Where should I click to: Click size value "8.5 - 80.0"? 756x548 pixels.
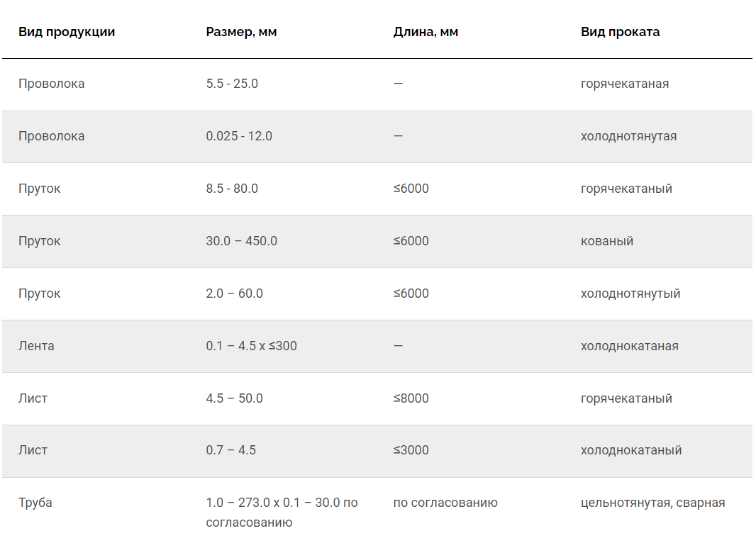(x=232, y=189)
